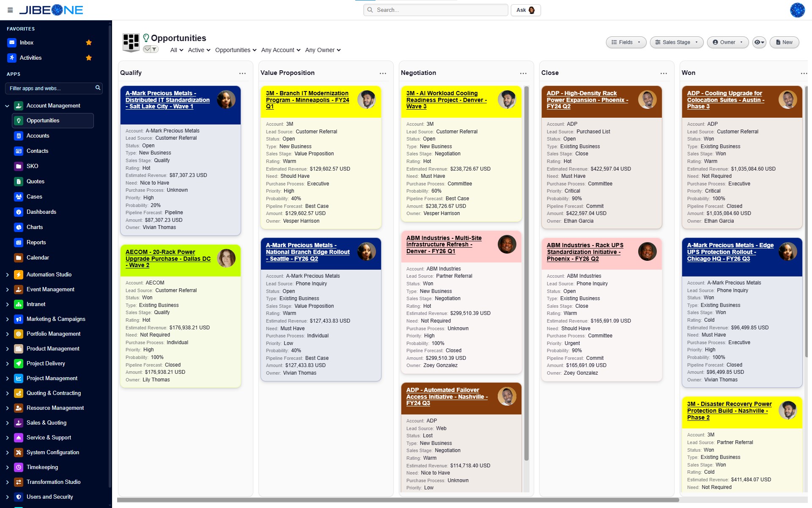Click the Activities icon in favorites
This screenshot has width=812, height=508.
[x=12, y=58]
